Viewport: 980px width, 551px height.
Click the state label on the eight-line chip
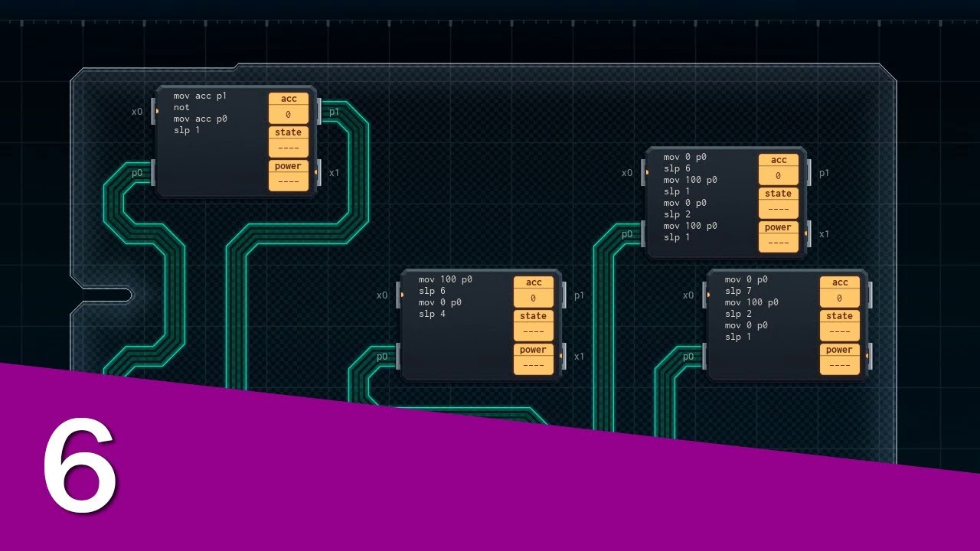779,194
